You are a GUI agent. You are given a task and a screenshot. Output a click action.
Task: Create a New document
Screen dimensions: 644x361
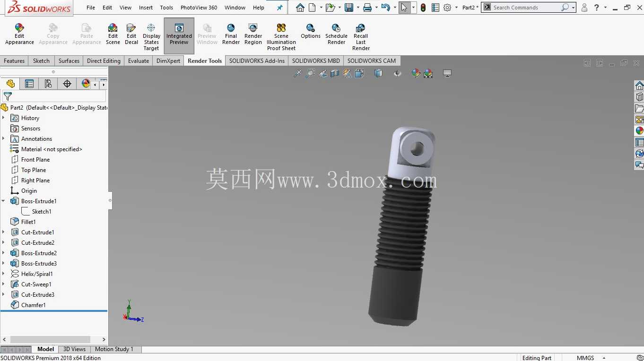(x=312, y=8)
